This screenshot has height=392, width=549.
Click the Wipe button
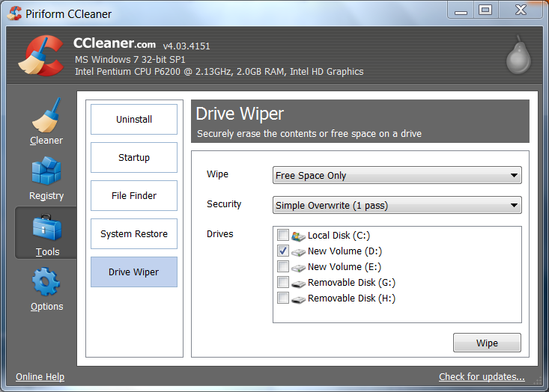pyautogui.click(x=487, y=343)
